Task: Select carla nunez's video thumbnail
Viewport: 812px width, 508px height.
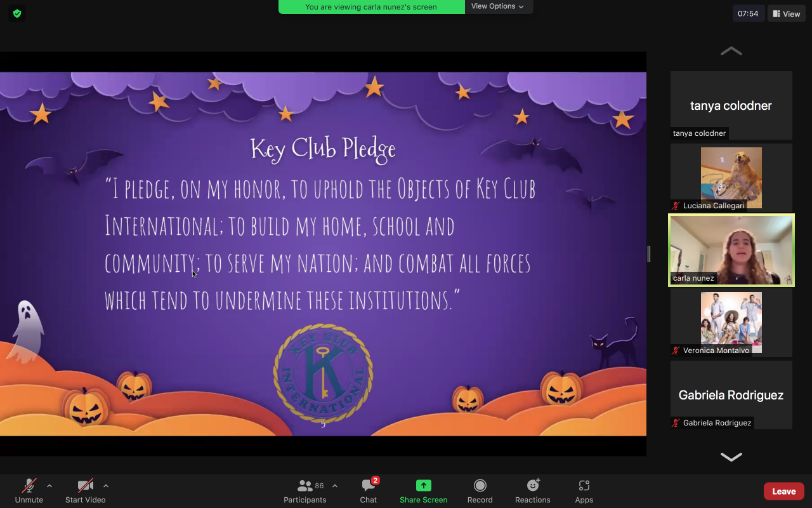Action: pos(731,250)
